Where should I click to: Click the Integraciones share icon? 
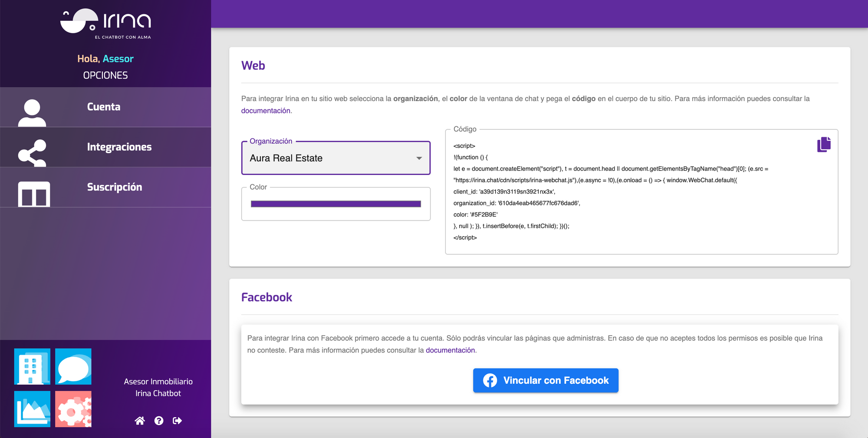[x=32, y=153]
